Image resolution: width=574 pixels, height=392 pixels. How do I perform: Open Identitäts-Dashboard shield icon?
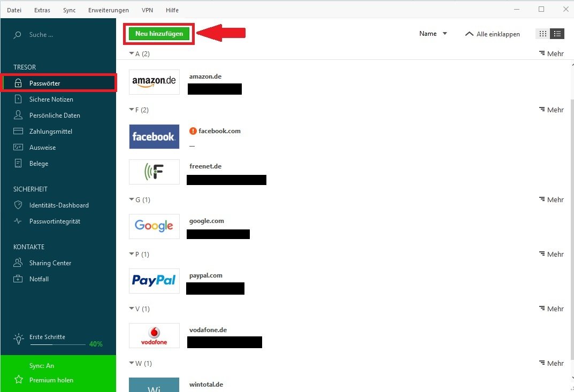[18, 205]
